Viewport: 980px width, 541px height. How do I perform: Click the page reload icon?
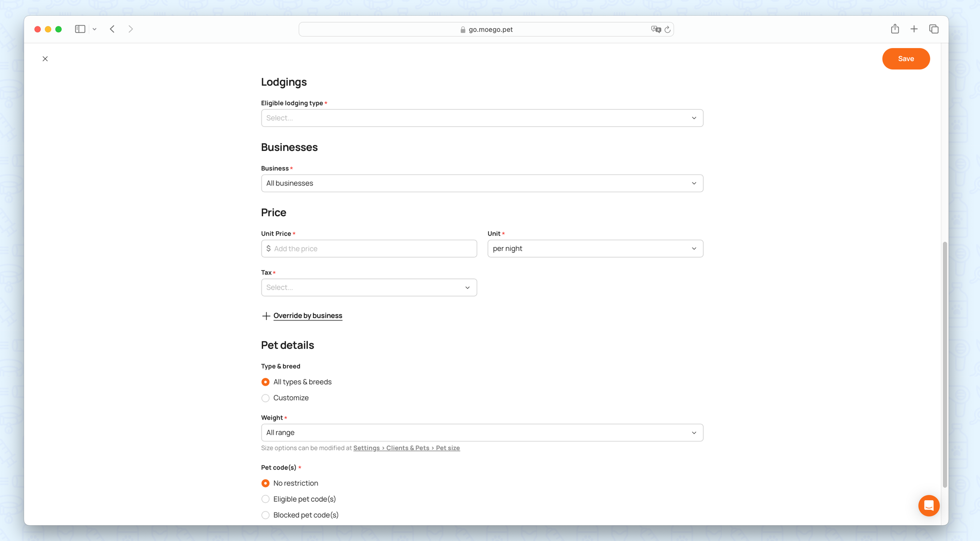pos(667,29)
